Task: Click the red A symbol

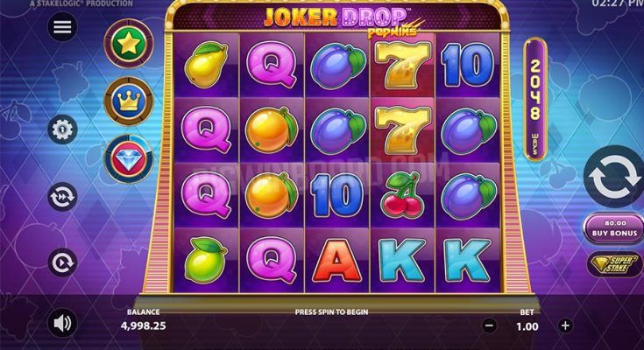Action: tap(336, 261)
